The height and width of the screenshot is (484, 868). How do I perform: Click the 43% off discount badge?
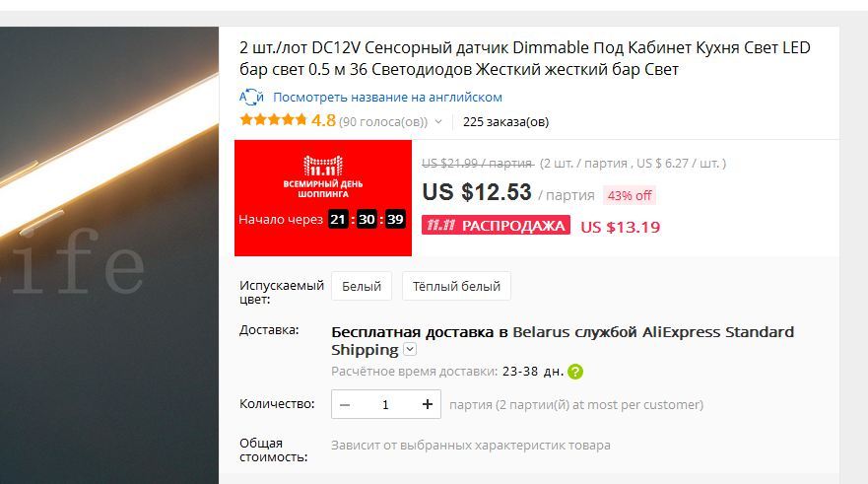(630, 195)
